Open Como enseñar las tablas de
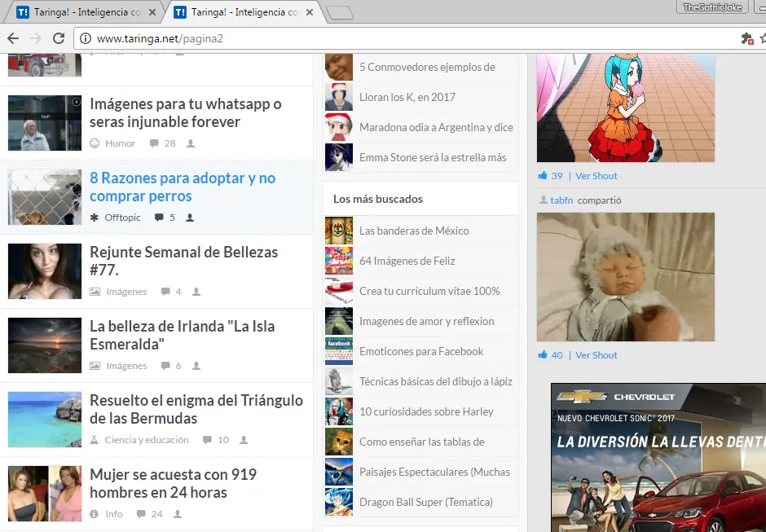 [x=422, y=442]
